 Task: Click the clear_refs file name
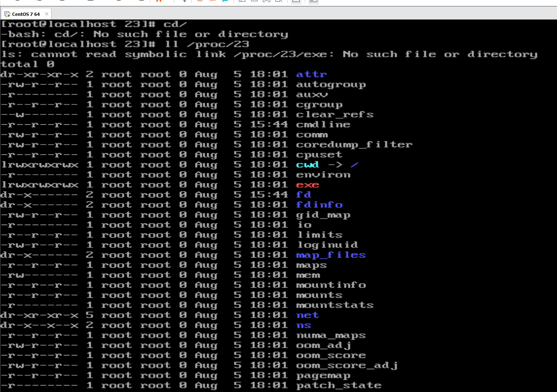(335, 115)
